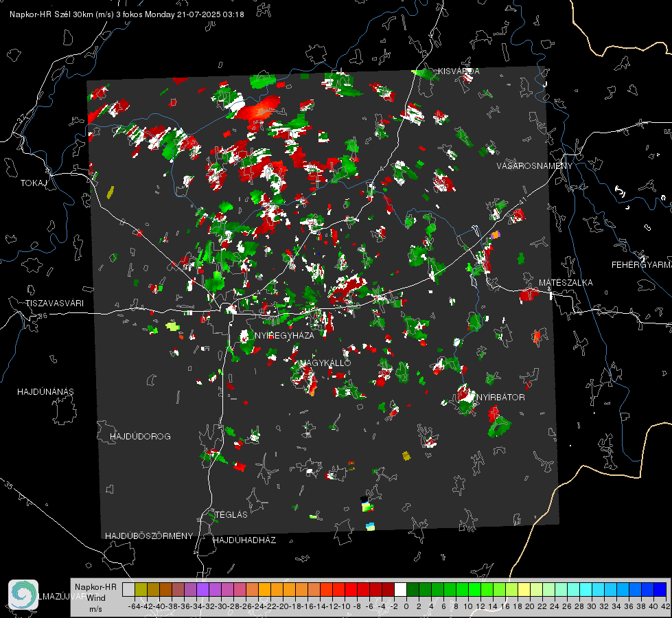This screenshot has height=618, width=672.
Task: Click the violet purple swatch in the wind legend
Action: (202, 589)
